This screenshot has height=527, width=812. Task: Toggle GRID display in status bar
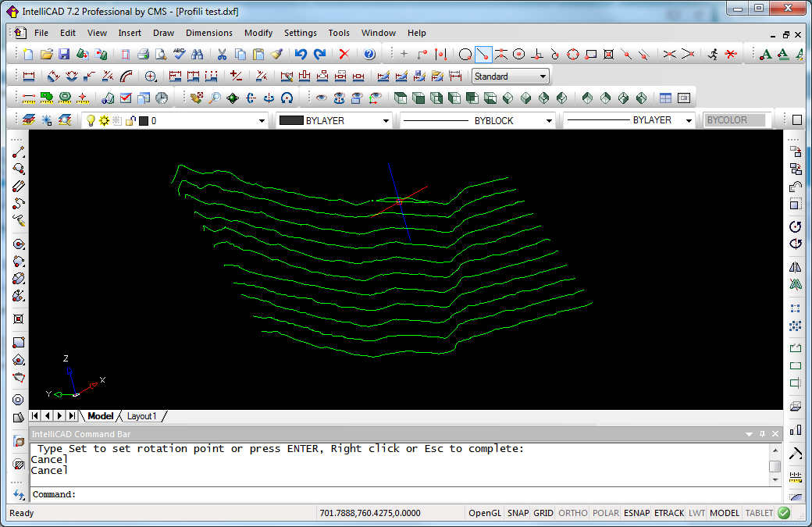point(543,513)
